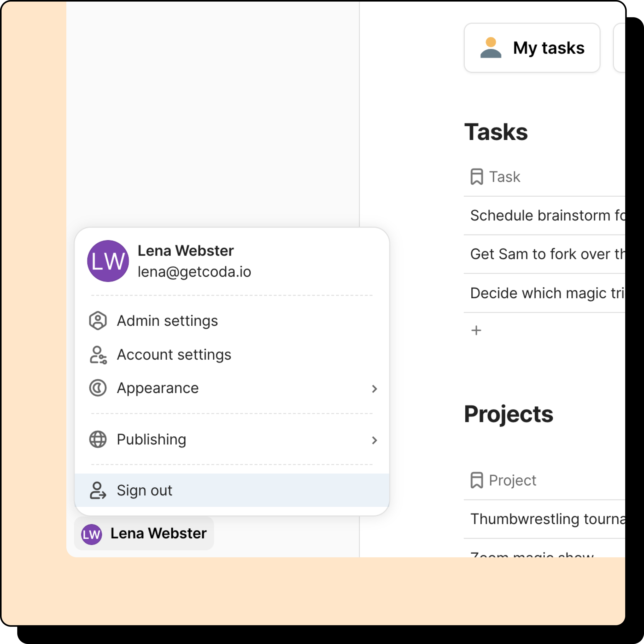
Task: Expand the Publishing submenu chevron
Action: point(374,440)
